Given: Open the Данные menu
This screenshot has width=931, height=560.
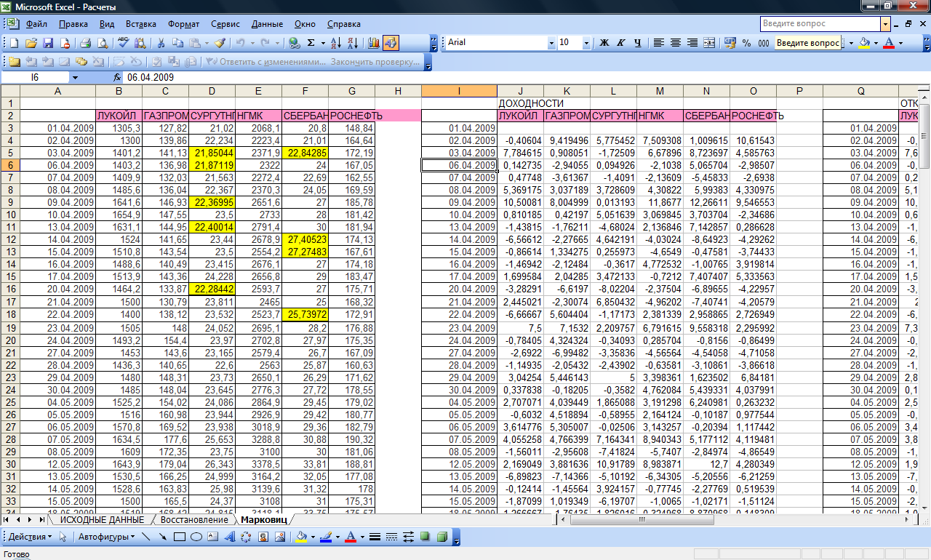Looking at the screenshot, I should (x=267, y=24).
